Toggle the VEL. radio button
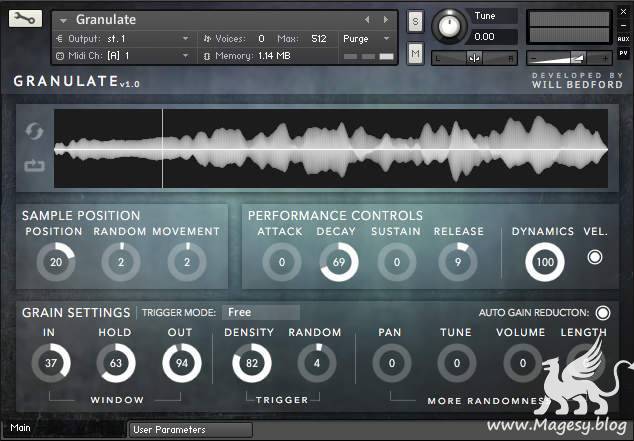The image size is (634, 441). (x=595, y=257)
